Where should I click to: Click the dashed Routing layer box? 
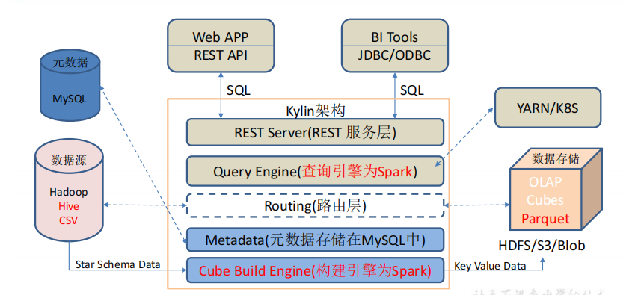tap(315, 205)
